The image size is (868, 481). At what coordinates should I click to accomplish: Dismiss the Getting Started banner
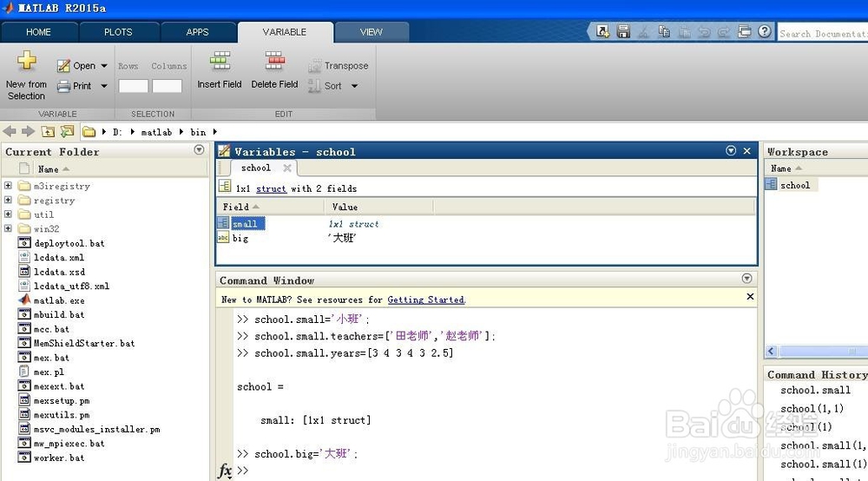click(750, 297)
